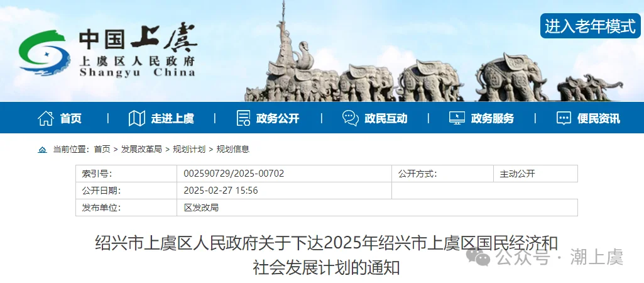This screenshot has width=644, height=283.
Task: Open the 首页 navigation menu item
Action: [70, 119]
